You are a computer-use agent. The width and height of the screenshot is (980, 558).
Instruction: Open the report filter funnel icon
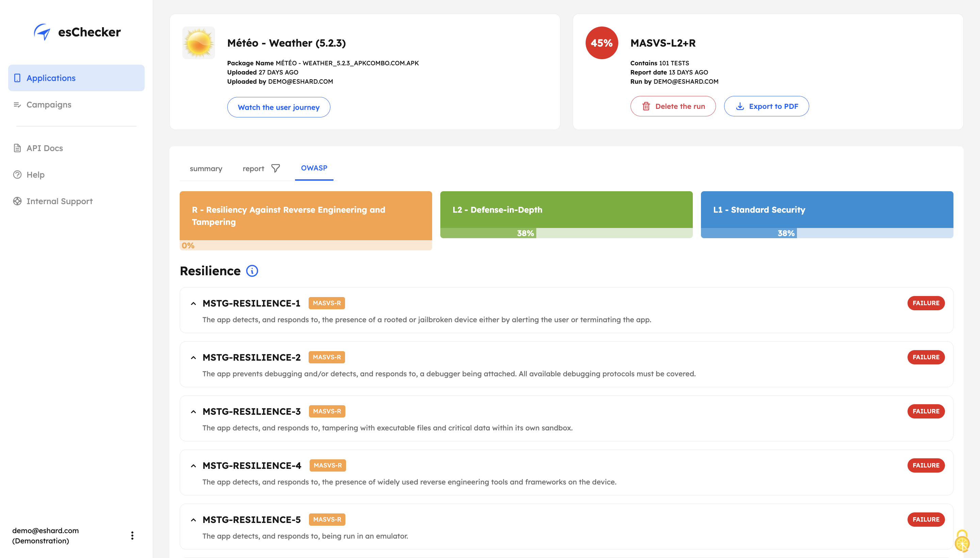276,168
